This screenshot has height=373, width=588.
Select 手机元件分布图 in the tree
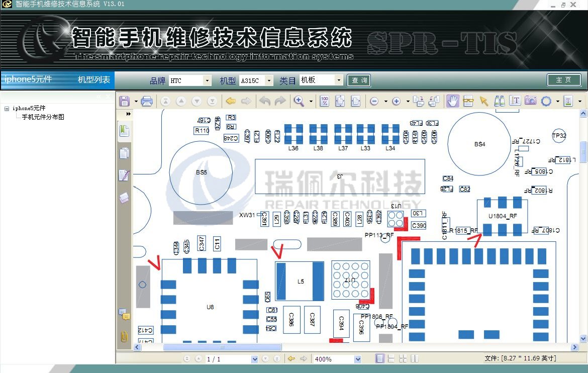click(x=43, y=117)
